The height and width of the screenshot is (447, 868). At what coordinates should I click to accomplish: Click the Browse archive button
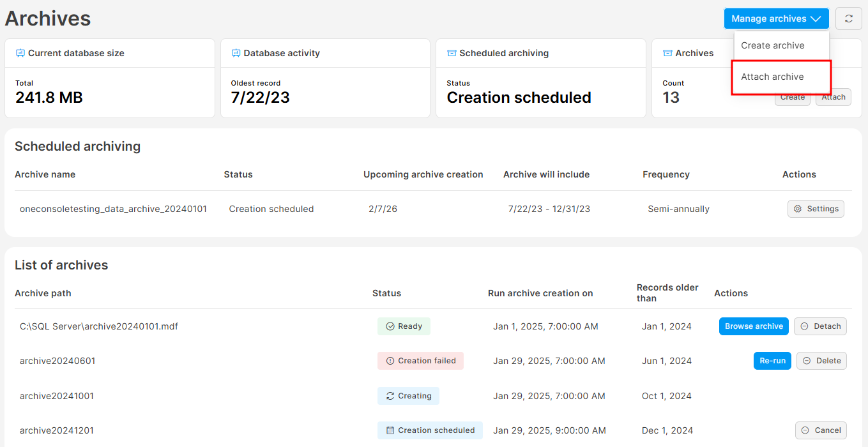pos(754,326)
